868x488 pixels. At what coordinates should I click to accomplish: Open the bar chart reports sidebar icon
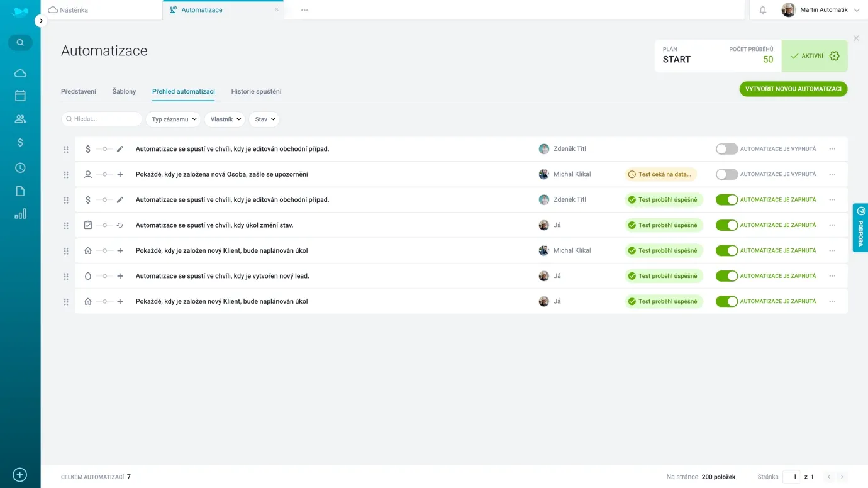20,214
